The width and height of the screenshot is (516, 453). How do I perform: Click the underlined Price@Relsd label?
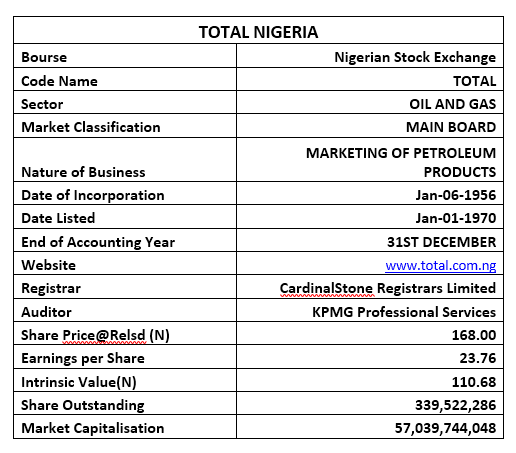click(x=104, y=335)
